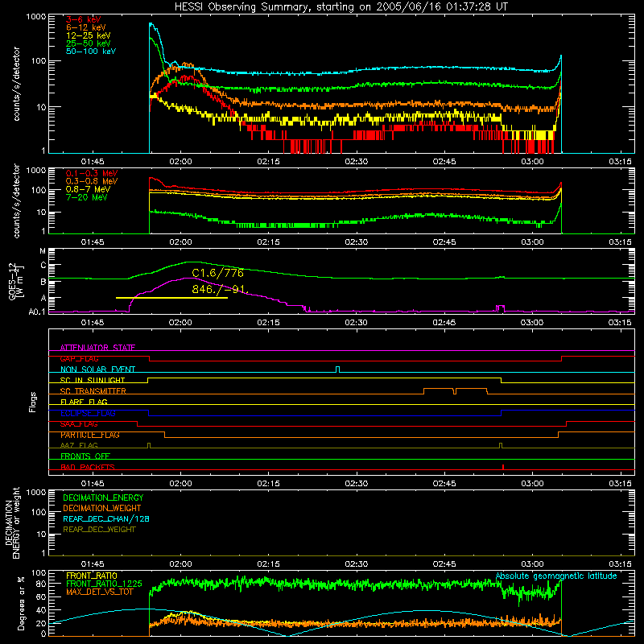
Task: Select the ECLIPSE_FLAG label
Action: [x=88, y=413]
